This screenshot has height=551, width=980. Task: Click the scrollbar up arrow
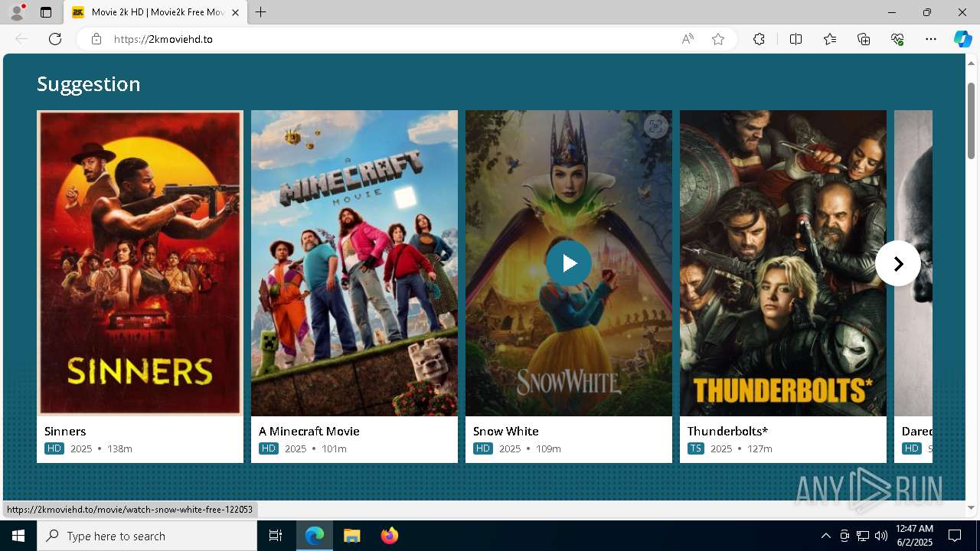(x=972, y=63)
